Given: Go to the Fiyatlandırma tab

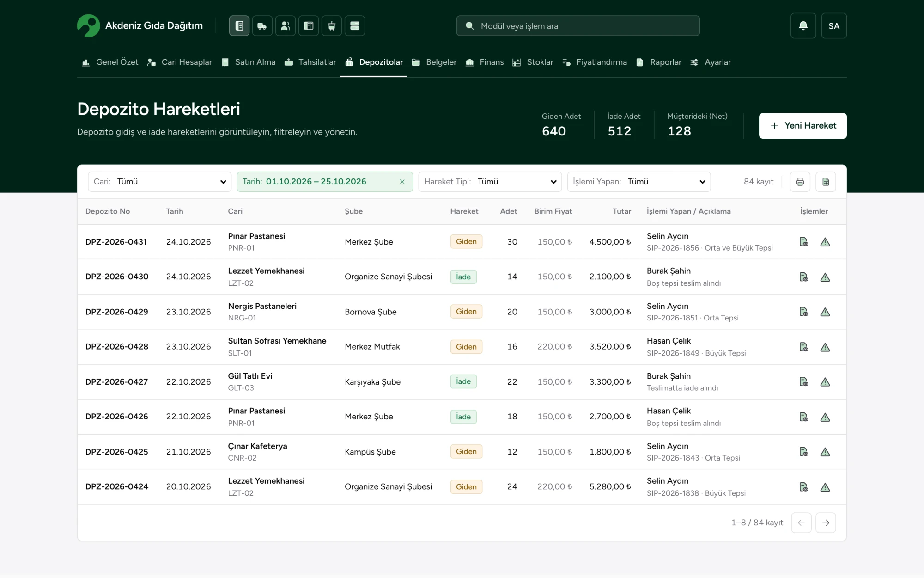Looking at the screenshot, I should pos(594,62).
